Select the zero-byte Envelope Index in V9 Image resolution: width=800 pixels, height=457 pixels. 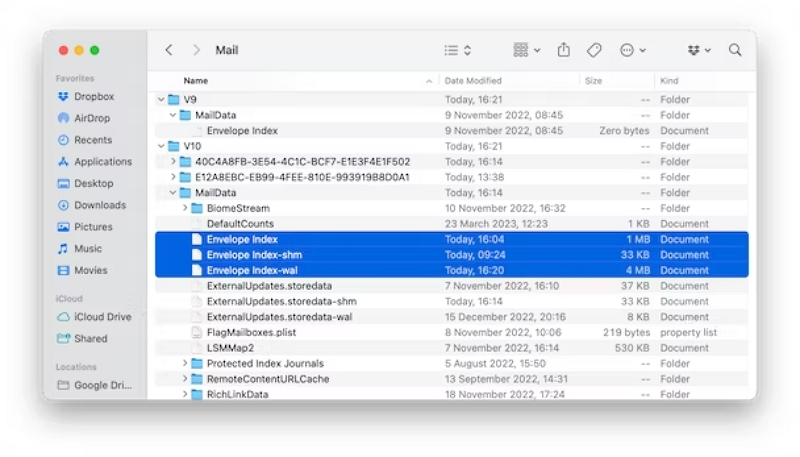(452, 131)
